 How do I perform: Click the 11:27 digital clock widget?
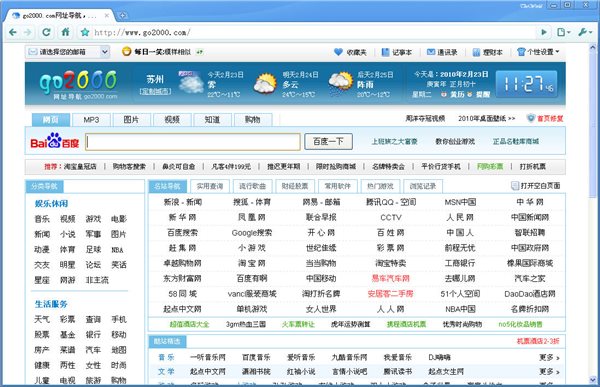click(x=527, y=84)
